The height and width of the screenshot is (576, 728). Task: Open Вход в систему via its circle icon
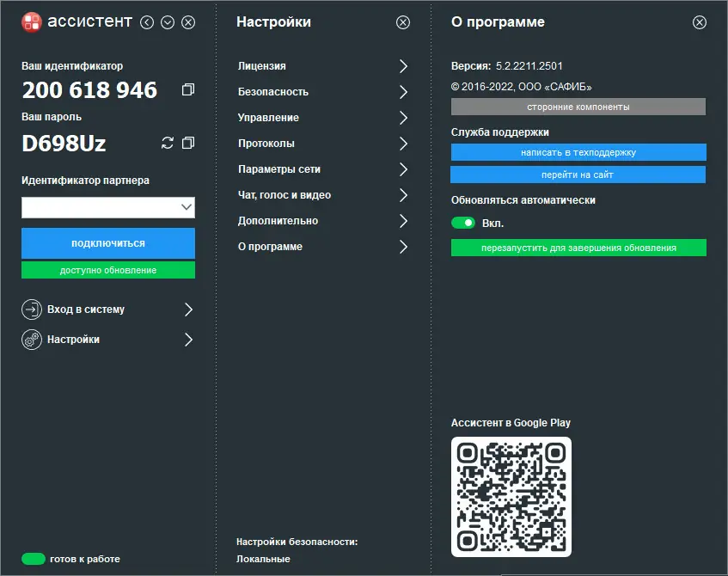[32, 308]
